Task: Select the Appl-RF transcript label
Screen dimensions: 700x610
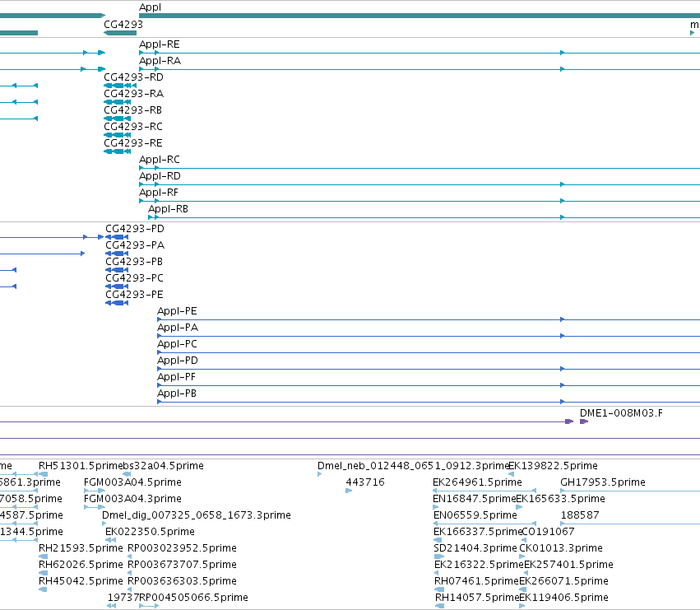Action: pyautogui.click(x=159, y=193)
